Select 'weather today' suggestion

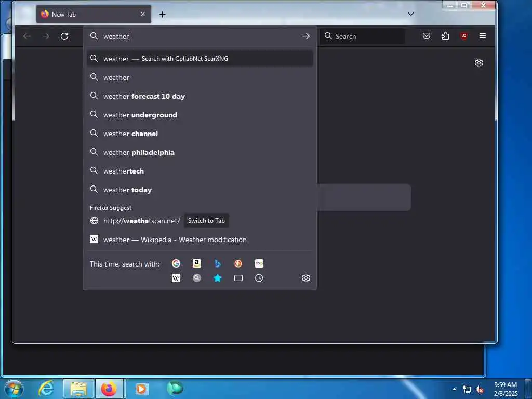pos(200,190)
